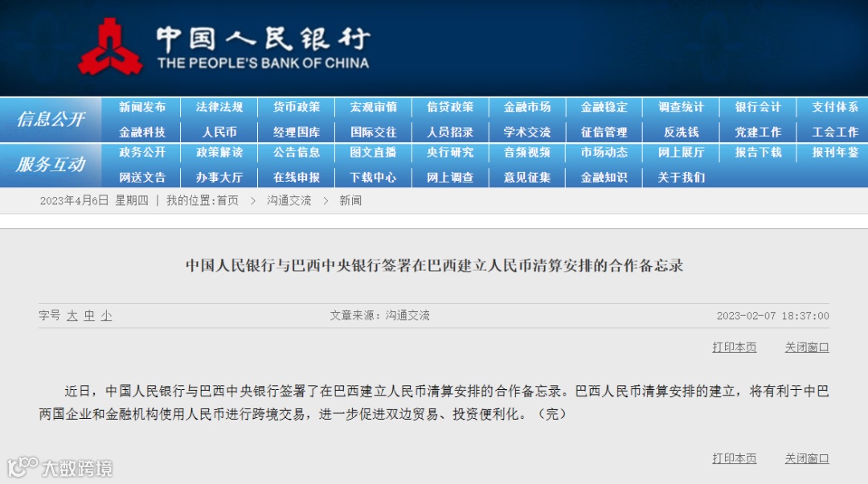Go to 首页 in the breadcrumb
The image size is (868, 484).
tap(227, 200)
